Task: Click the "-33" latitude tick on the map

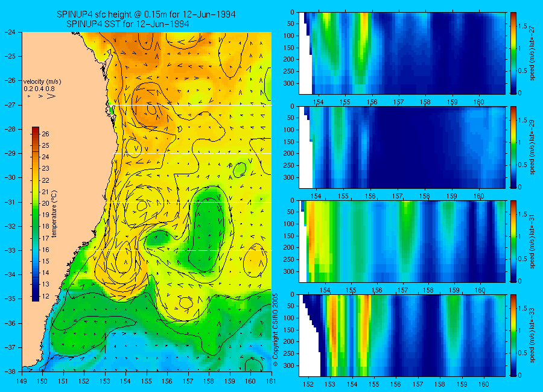Action: [11, 250]
